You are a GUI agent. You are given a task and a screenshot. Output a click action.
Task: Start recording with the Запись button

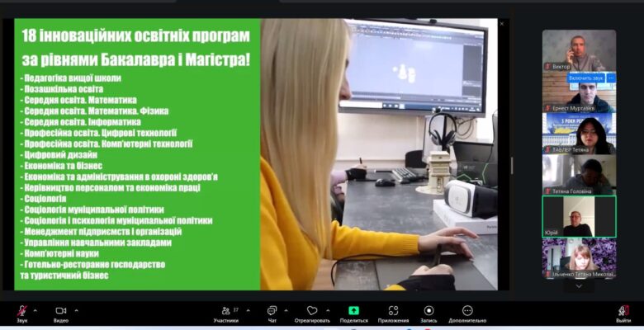(429, 311)
